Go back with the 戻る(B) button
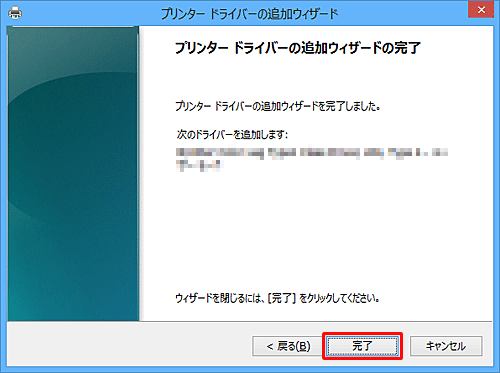The height and width of the screenshot is (373, 500). point(288,346)
